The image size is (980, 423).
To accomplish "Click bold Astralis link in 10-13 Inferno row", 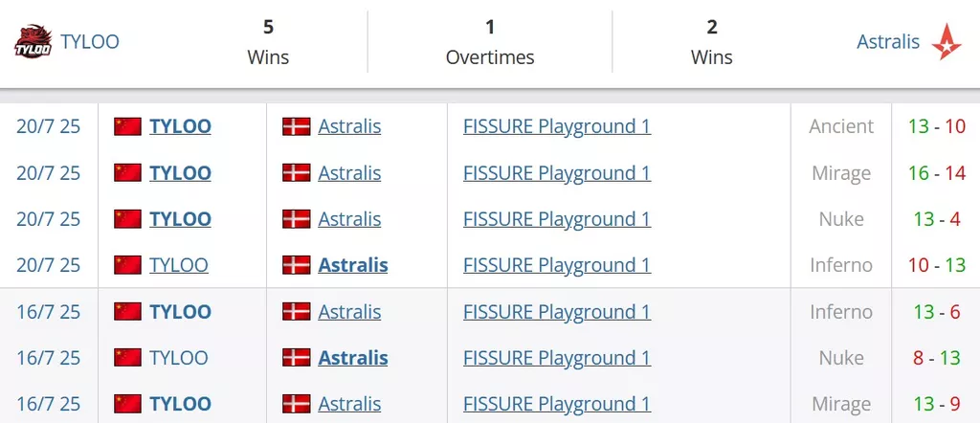I will tap(353, 265).
